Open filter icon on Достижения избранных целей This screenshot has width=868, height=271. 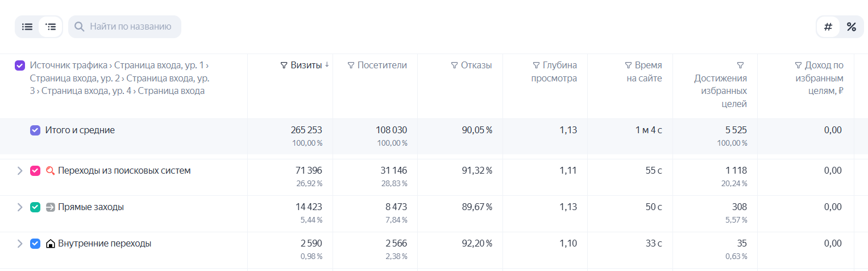click(740, 65)
